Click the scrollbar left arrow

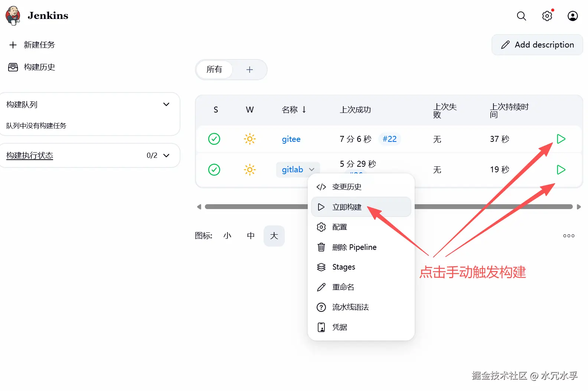199,207
